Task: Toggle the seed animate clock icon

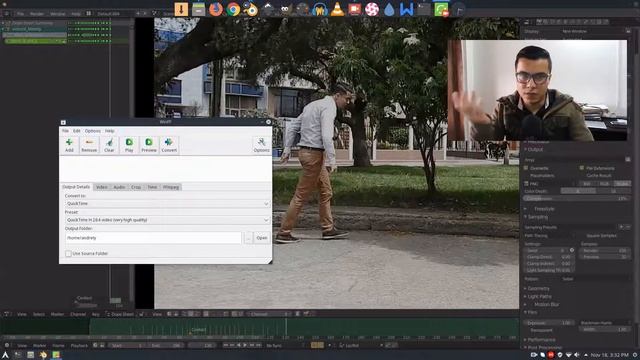Action: point(572,250)
